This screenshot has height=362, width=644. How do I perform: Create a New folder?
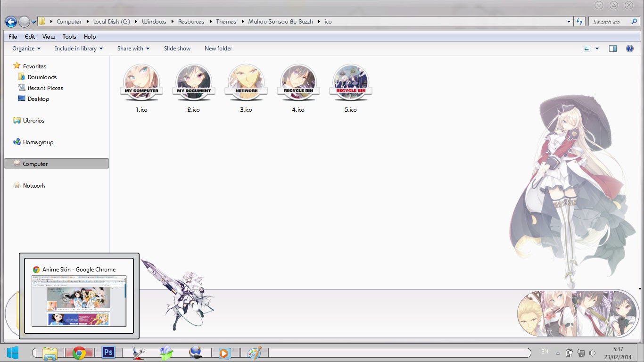coord(218,49)
